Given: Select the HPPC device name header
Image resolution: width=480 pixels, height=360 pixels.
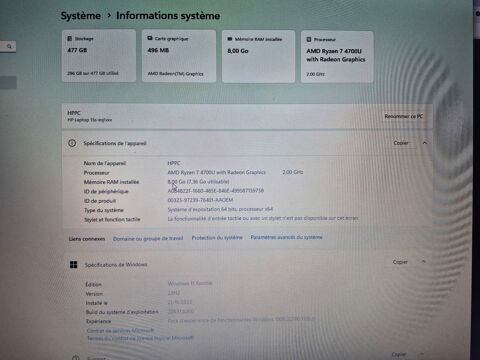Looking at the screenshot, I should (74, 113).
